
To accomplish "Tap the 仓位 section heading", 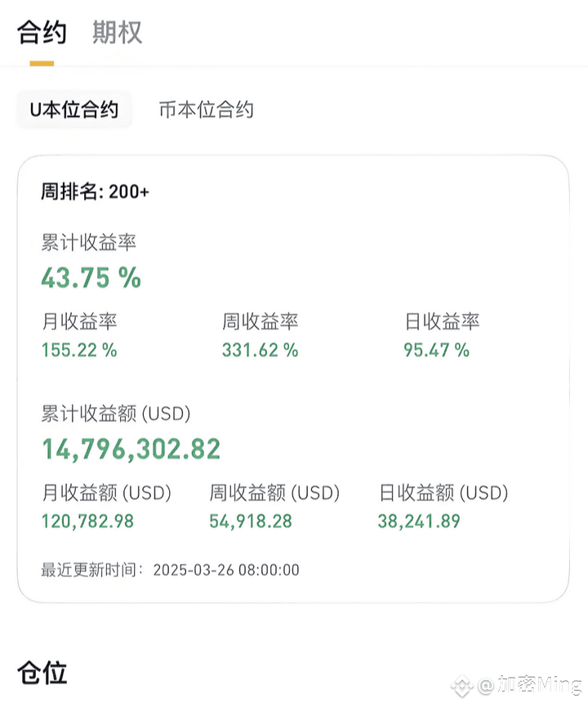I will pyautogui.click(x=42, y=673).
